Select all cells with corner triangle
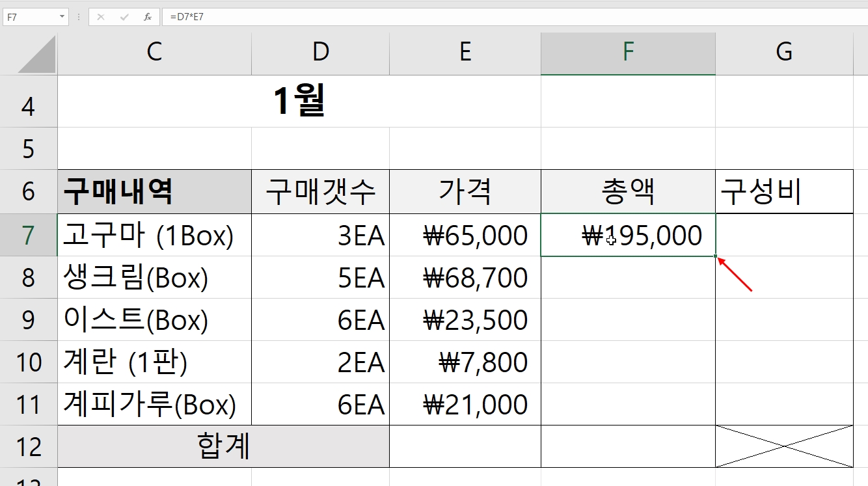 tap(37, 54)
